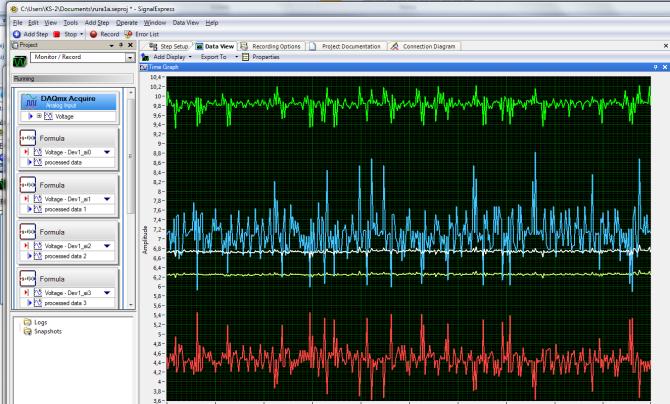This screenshot has height=404, width=670.
Task: Click the Time Graph title icon
Action: coord(144,67)
